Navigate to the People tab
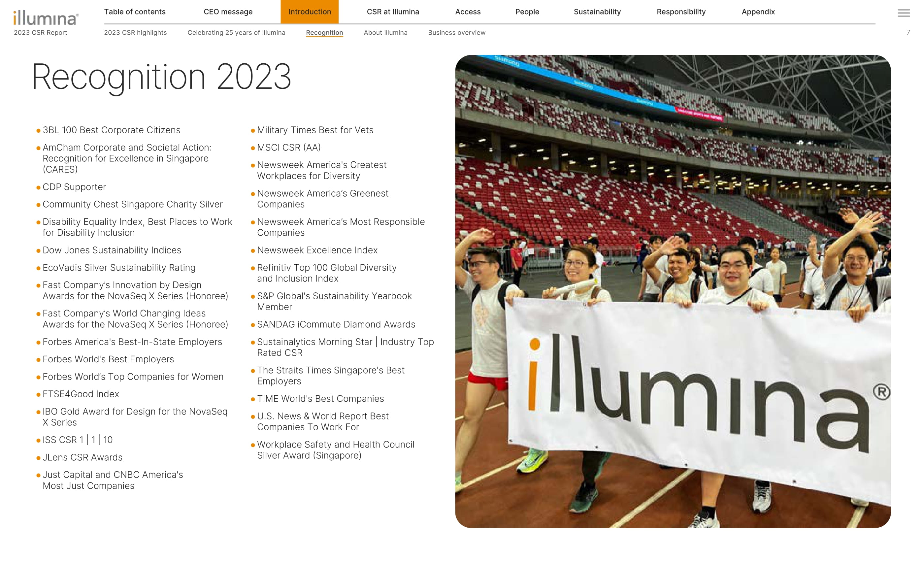 527,12
